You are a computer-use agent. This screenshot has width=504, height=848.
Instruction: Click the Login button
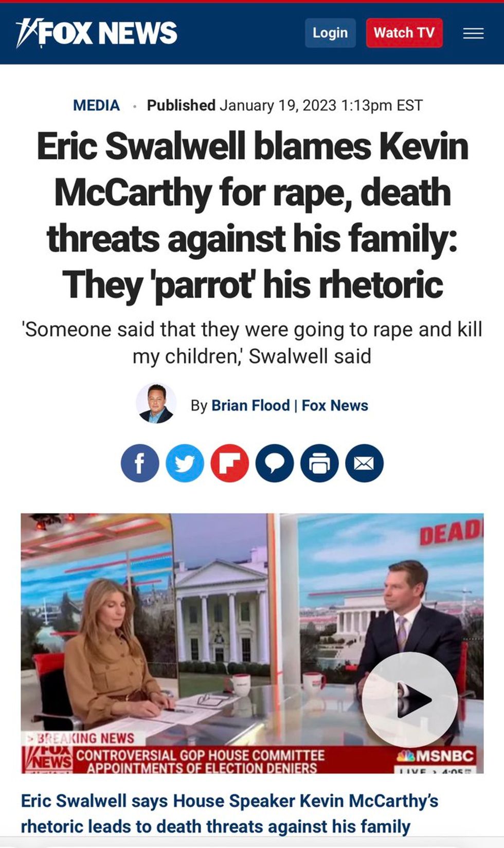[x=330, y=33]
